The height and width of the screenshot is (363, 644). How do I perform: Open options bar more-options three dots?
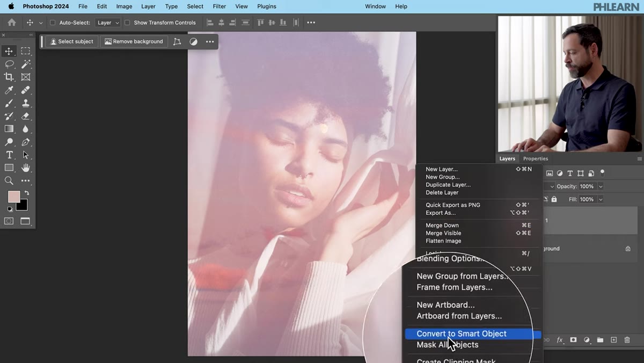click(311, 23)
